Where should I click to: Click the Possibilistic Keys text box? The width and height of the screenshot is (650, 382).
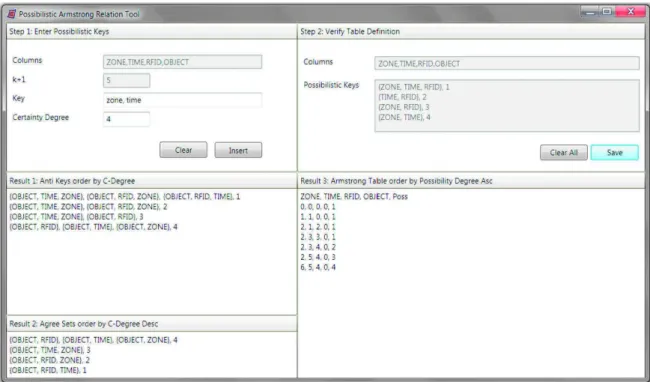click(507, 106)
